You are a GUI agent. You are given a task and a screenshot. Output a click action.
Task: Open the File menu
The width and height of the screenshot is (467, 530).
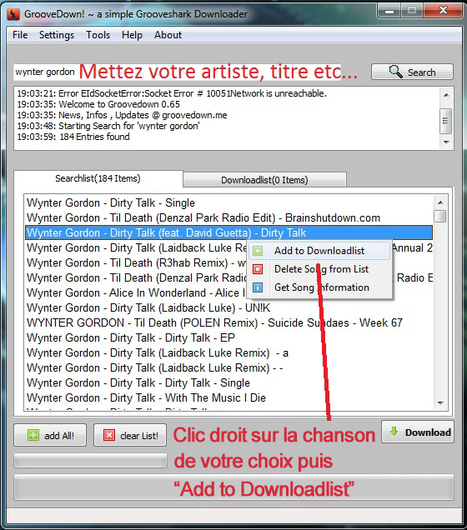pyautogui.click(x=20, y=35)
